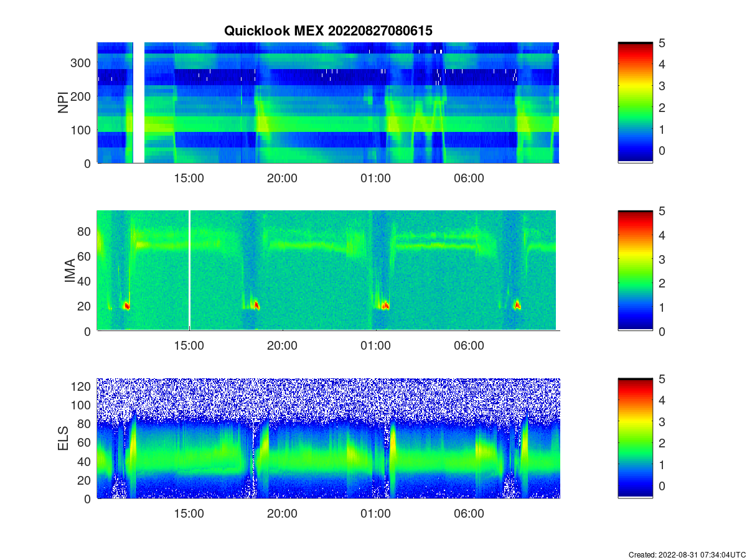Click the 120 tick on ELS y-axis
This screenshot has width=747, height=560.
82,386
